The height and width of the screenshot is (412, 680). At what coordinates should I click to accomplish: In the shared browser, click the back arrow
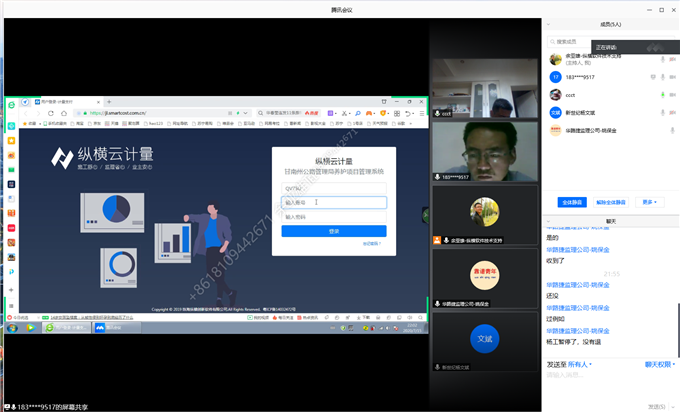click(26, 113)
